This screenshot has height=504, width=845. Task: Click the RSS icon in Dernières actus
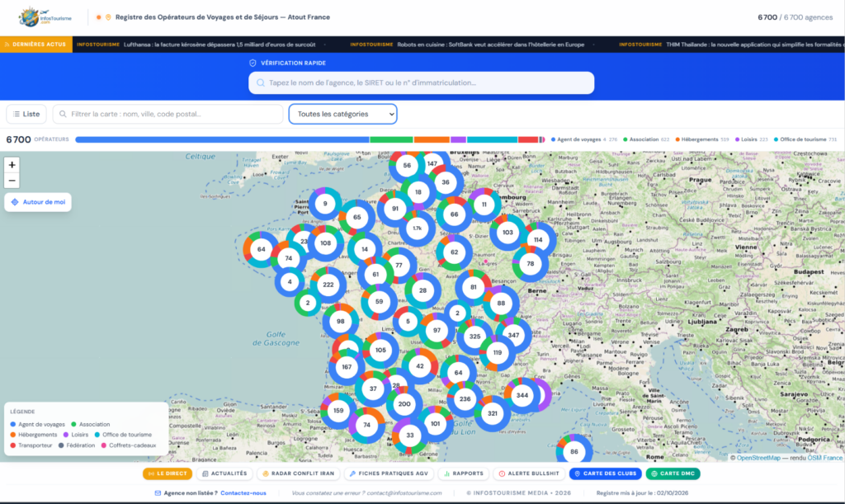click(x=7, y=45)
